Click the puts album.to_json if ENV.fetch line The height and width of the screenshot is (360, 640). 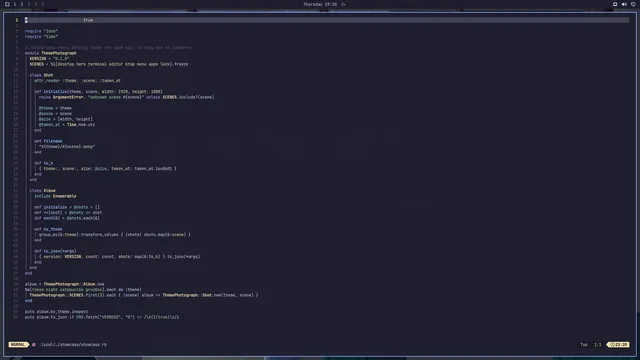click(x=102, y=317)
